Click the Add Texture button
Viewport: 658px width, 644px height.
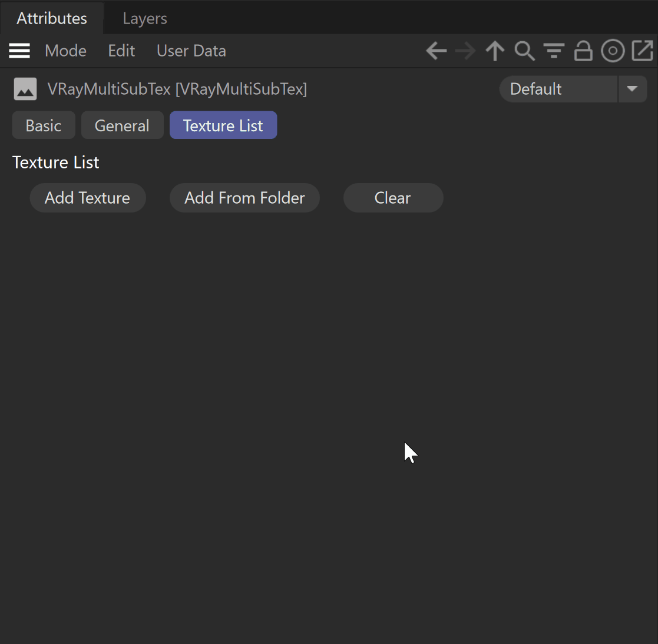pyautogui.click(x=88, y=198)
